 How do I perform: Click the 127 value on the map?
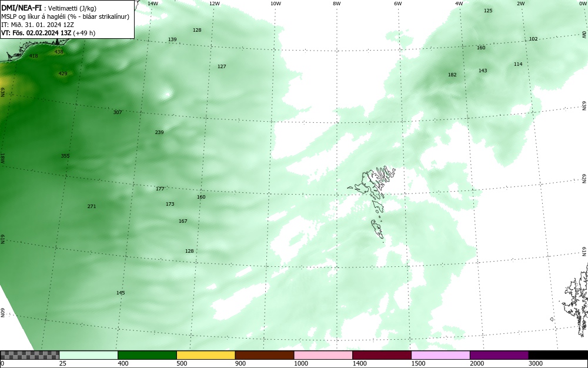point(222,66)
